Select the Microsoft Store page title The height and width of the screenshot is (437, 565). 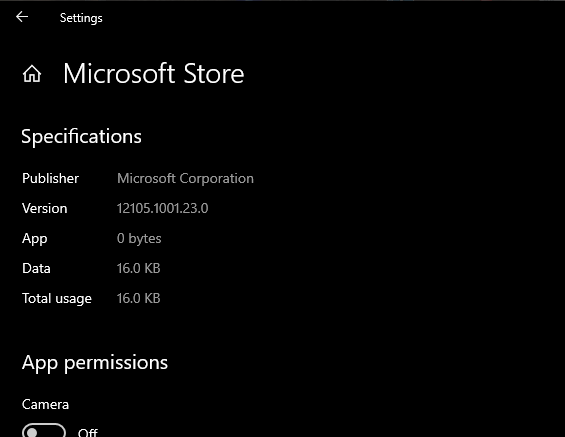pyautogui.click(x=154, y=73)
